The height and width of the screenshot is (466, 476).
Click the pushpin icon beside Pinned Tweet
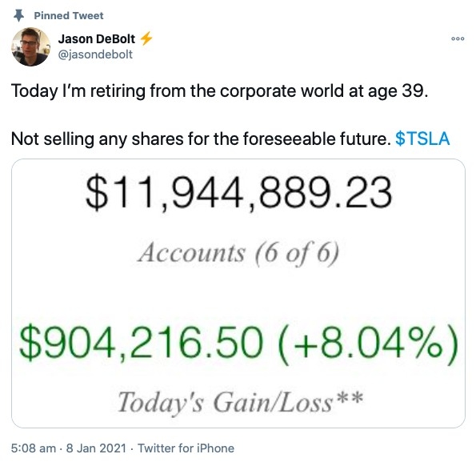[19, 15]
